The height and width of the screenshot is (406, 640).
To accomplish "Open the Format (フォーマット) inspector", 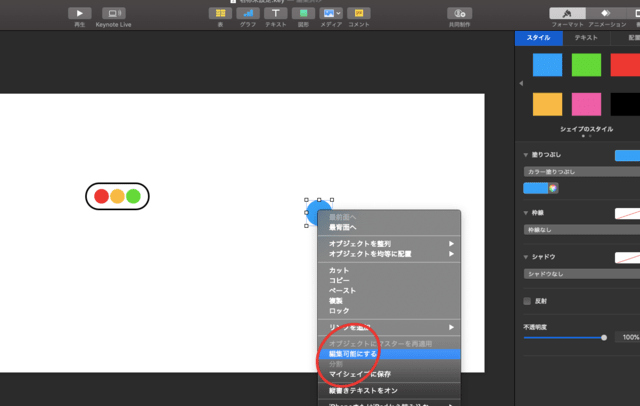I will point(567,13).
